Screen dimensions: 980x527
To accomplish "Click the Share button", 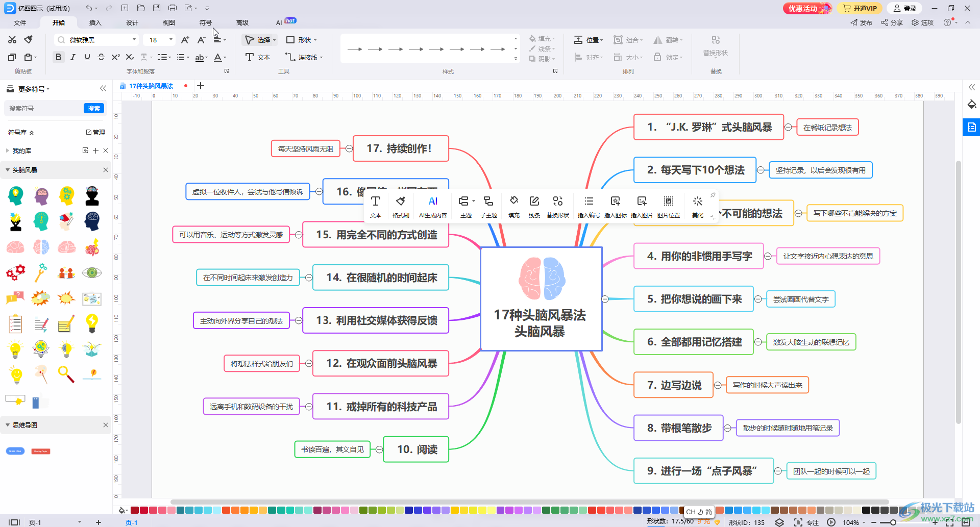I will tap(892, 22).
